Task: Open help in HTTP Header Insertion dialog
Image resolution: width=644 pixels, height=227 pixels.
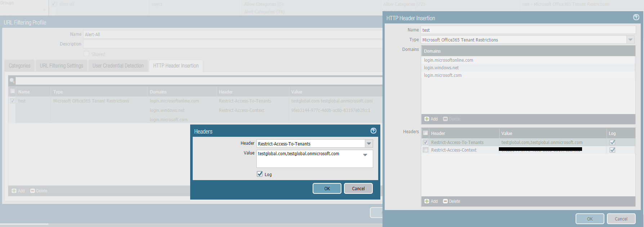Action: [636, 17]
